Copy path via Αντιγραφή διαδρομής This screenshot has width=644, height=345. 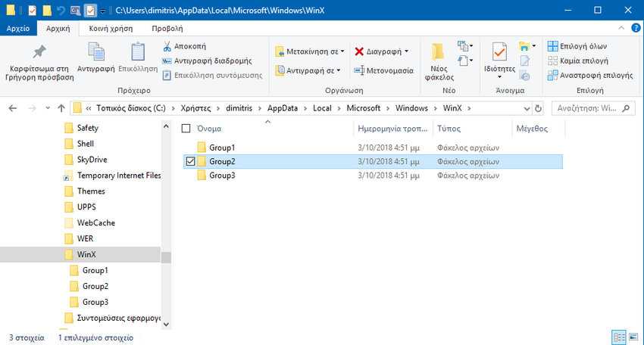[207, 61]
